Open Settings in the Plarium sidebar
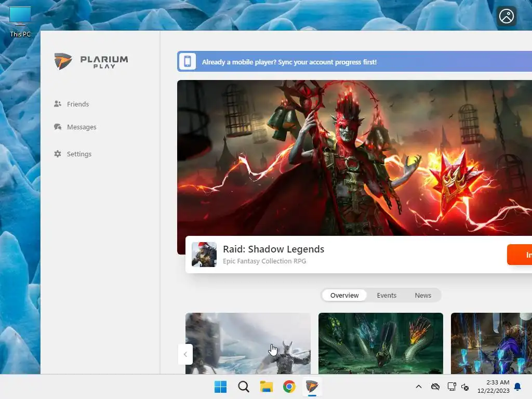The width and height of the screenshot is (532, 399). 73,154
